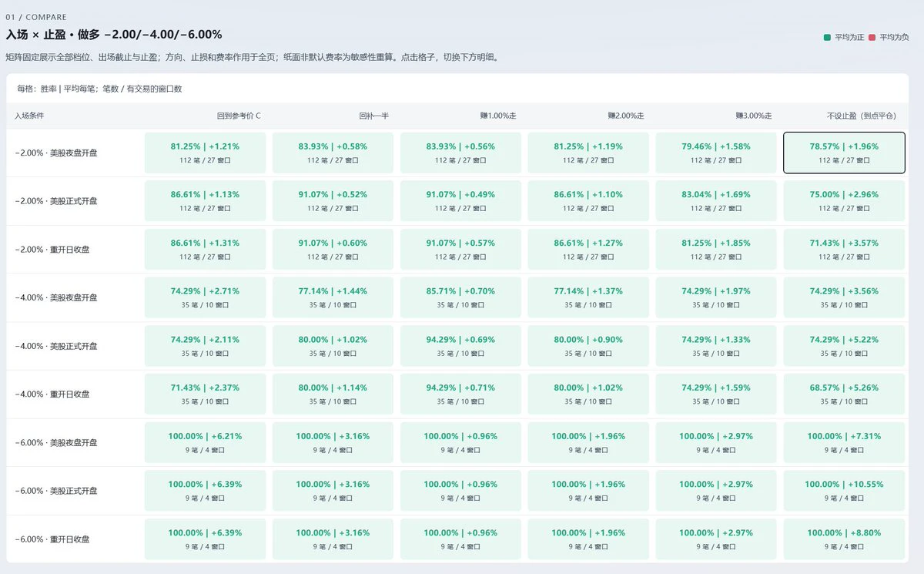Click the cell showing 100.00% | +7.31%
Screen dimensions: 924x574
[x=844, y=443]
